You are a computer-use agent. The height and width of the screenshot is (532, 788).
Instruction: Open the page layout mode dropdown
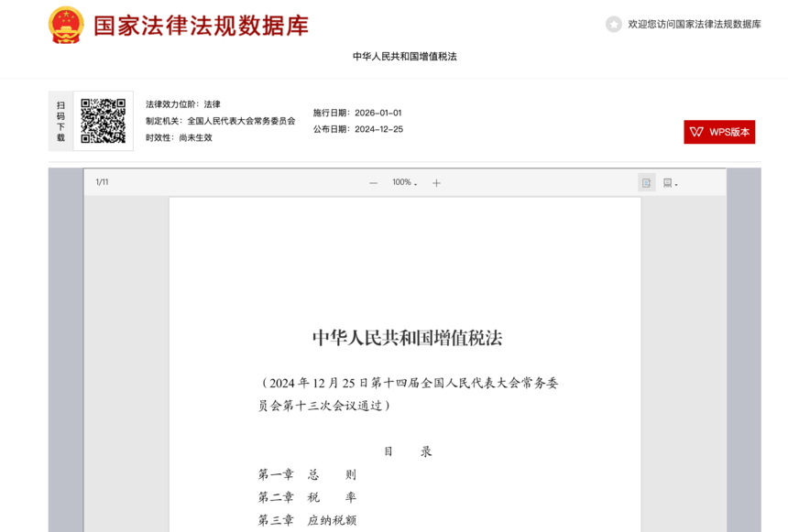click(670, 183)
